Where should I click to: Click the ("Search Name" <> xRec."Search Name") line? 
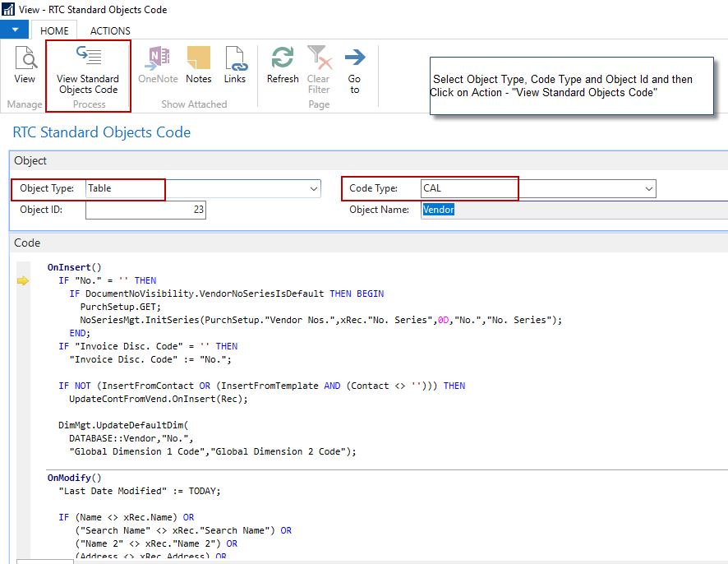(x=183, y=530)
